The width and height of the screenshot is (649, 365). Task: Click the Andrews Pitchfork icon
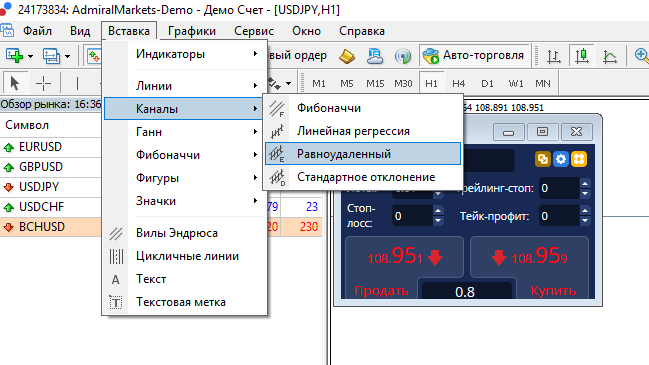click(x=116, y=233)
